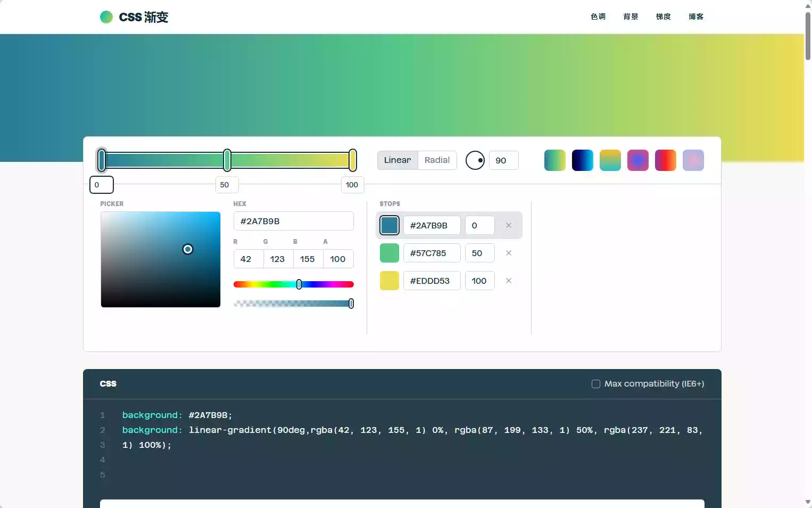Edit the 90 degree angle field
The width and height of the screenshot is (812, 508).
pos(503,160)
